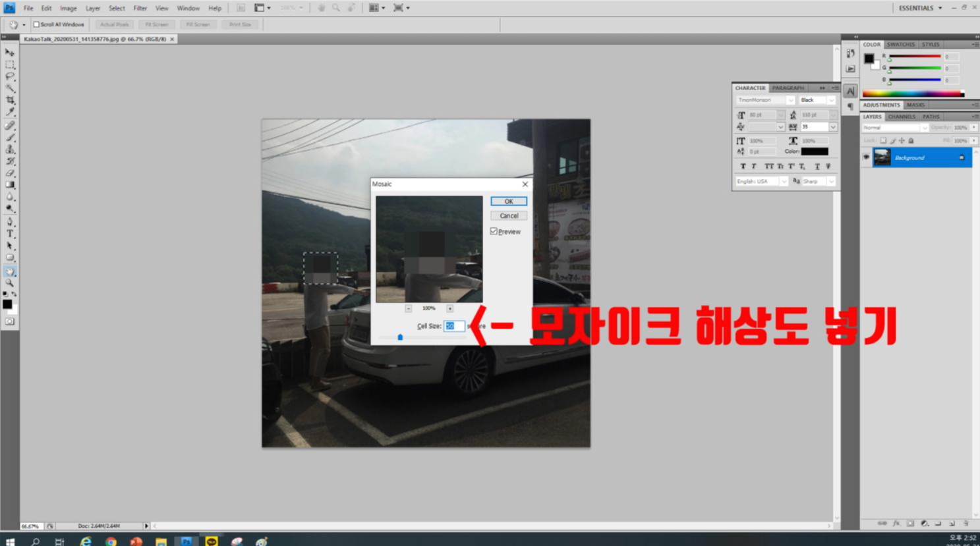Toggle lock transparent pixels in Layers
The height and width of the screenshot is (546, 980).
tap(883, 140)
